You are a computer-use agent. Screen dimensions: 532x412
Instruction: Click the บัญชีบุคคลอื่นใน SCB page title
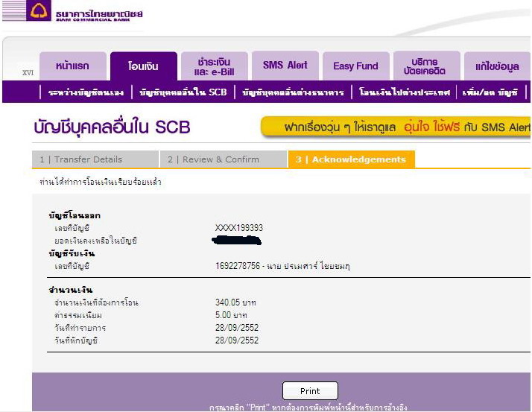112,127
